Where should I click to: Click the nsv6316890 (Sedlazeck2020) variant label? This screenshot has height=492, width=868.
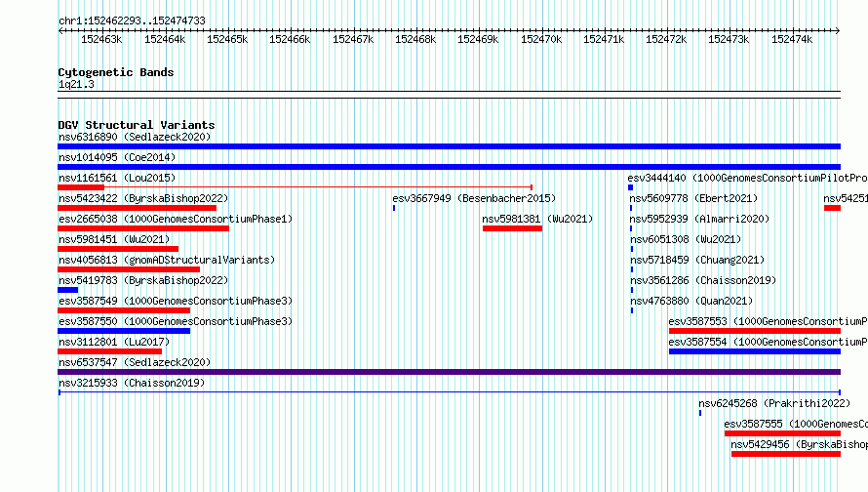tap(135, 137)
